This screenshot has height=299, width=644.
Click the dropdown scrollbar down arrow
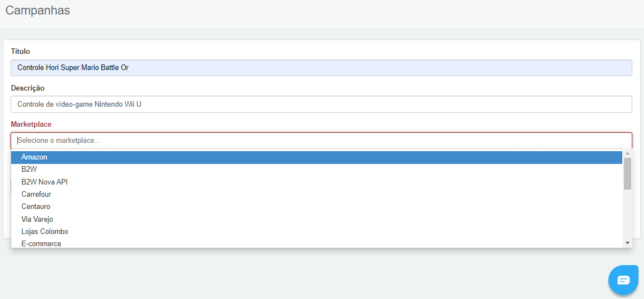[627, 243]
